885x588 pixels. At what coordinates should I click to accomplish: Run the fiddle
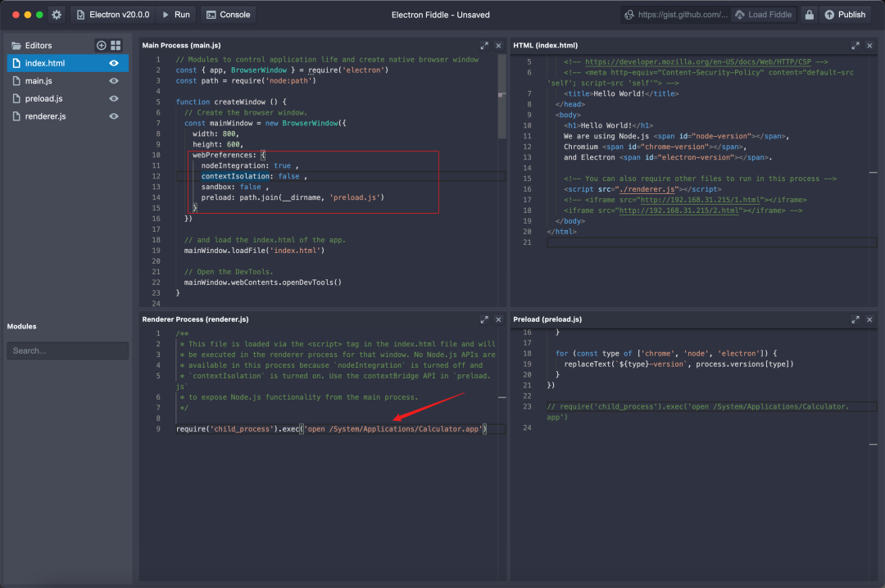point(176,15)
